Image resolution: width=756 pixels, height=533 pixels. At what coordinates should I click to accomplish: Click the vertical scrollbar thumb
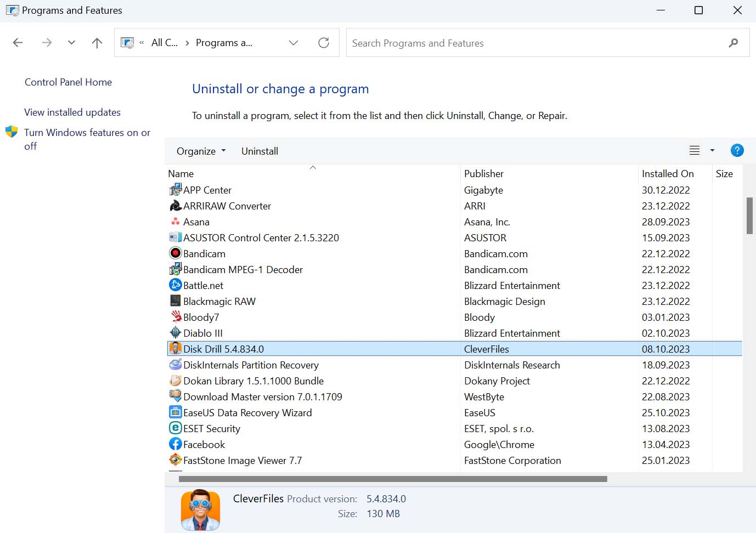[749, 216]
